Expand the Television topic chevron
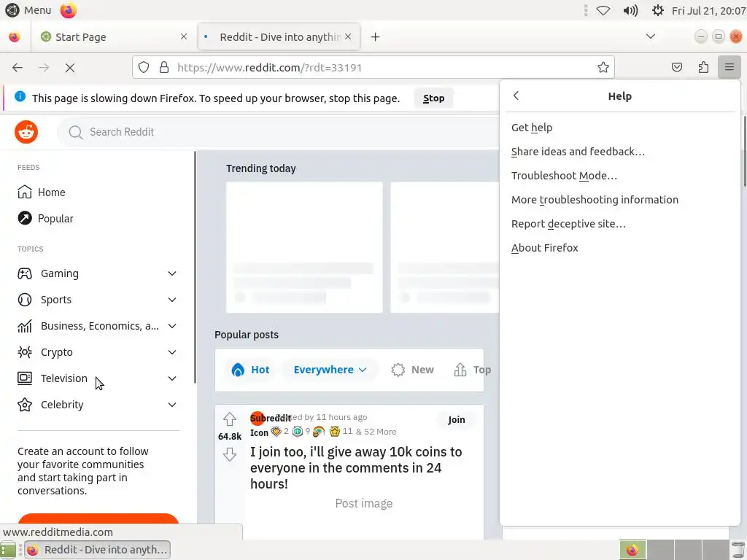The width and height of the screenshot is (747, 560). coord(172,378)
